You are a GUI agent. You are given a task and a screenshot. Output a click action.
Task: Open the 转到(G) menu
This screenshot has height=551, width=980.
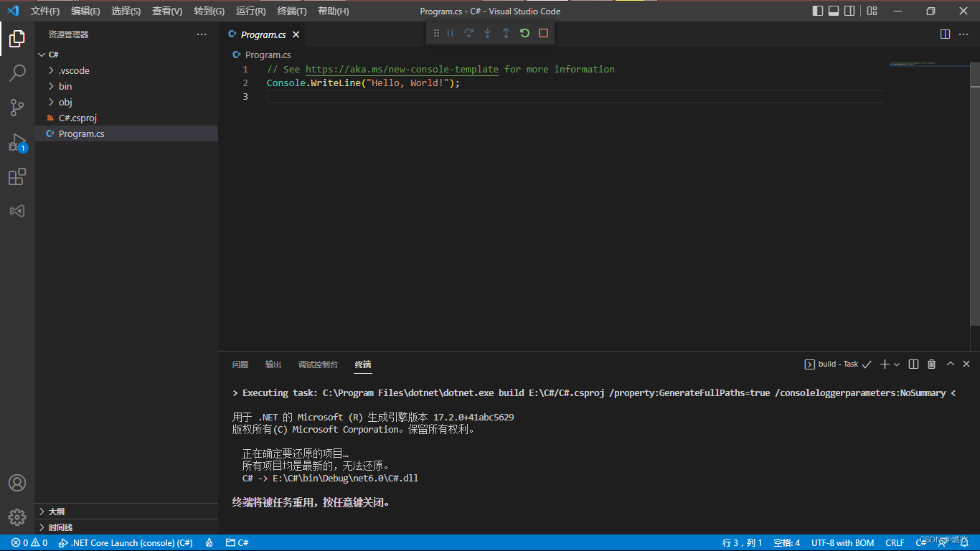pyautogui.click(x=209, y=11)
